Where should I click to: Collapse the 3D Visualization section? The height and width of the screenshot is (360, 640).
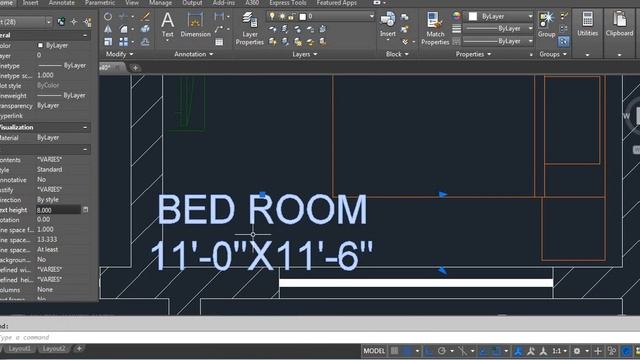(85, 127)
